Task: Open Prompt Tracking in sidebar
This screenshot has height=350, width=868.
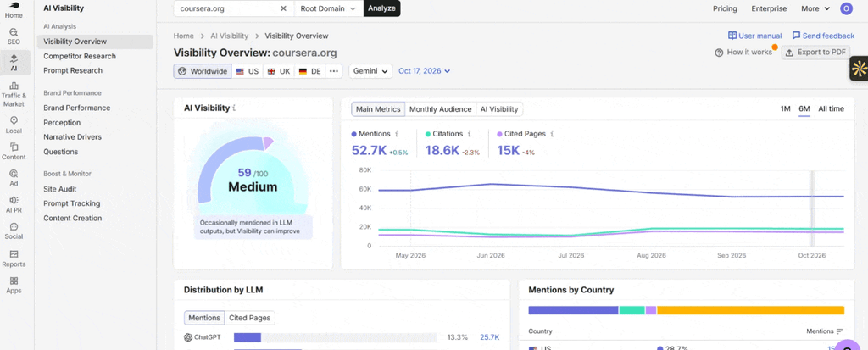Action: (x=72, y=203)
